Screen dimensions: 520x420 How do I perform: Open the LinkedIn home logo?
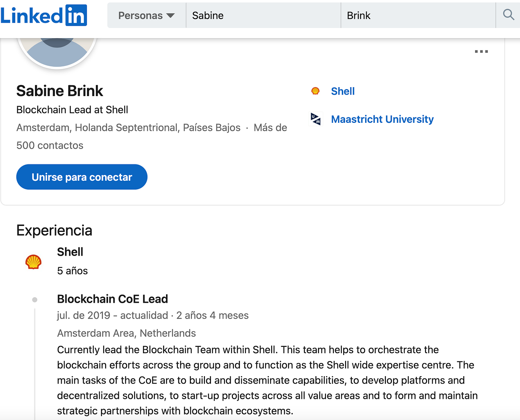pyautogui.click(x=44, y=15)
